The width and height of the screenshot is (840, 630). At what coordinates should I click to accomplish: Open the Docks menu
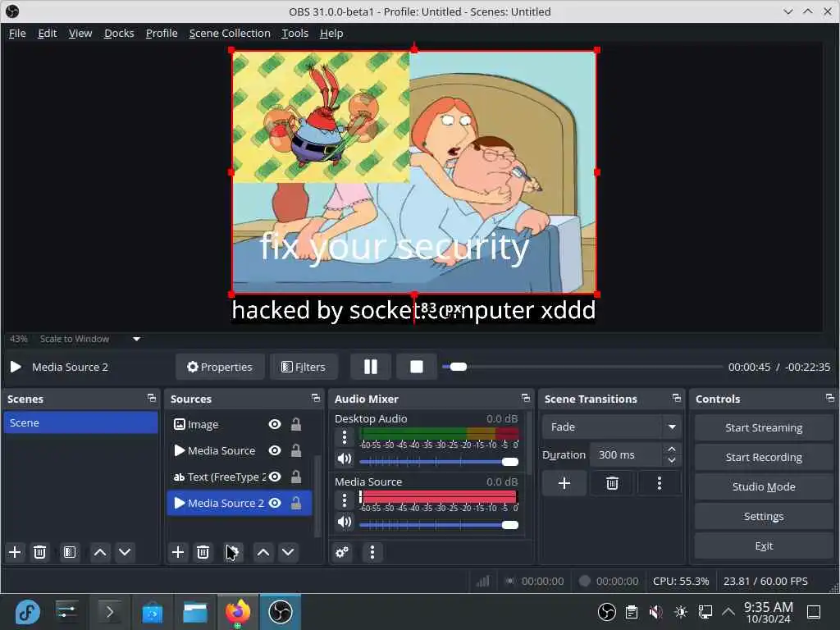[x=119, y=33]
